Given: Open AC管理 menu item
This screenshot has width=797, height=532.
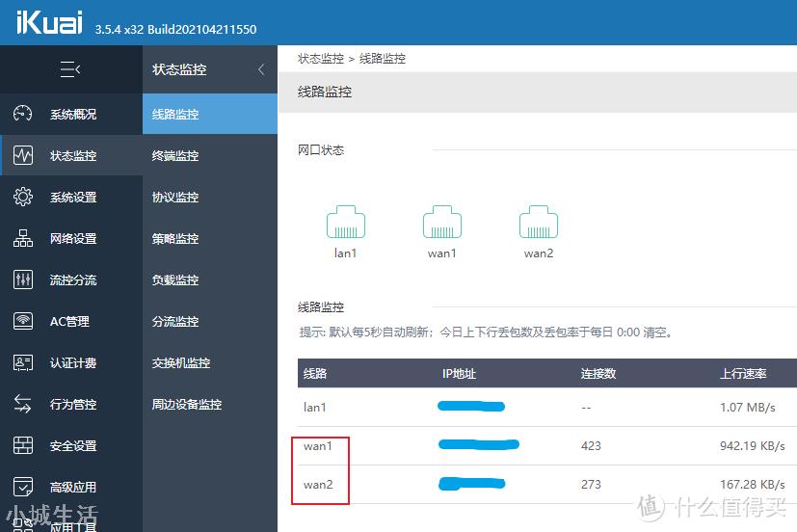Looking at the screenshot, I should click(69, 322).
